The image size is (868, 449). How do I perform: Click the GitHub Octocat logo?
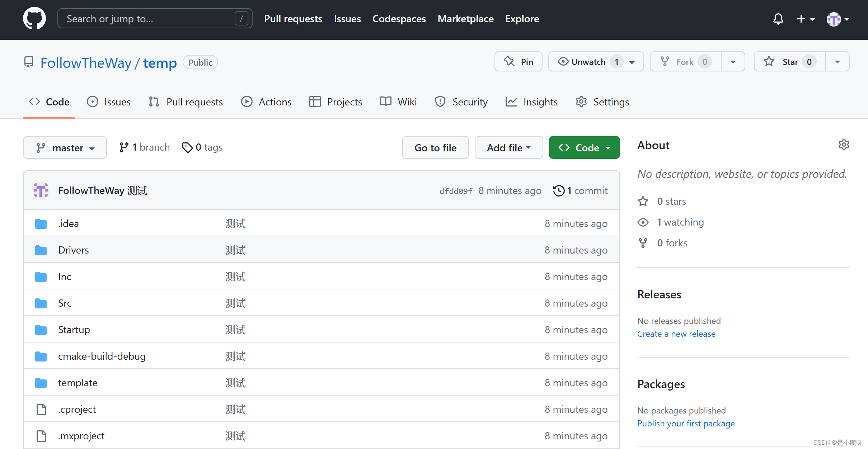(x=34, y=19)
